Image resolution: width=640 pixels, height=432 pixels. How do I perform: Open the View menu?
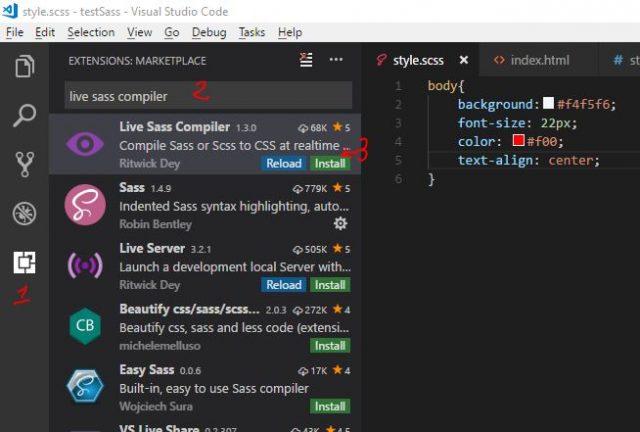pyautogui.click(x=140, y=32)
